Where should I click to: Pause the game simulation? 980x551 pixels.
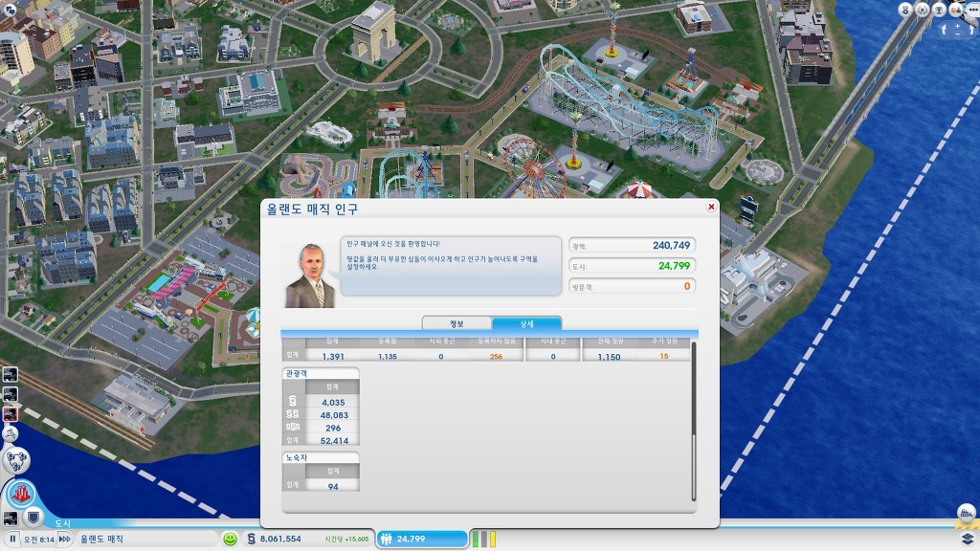click(x=12, y=540)
